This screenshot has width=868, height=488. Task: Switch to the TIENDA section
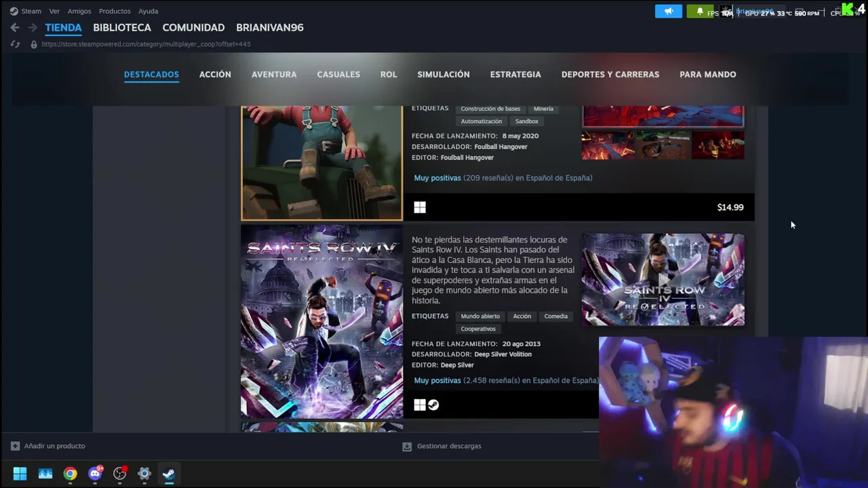(63, 28)
